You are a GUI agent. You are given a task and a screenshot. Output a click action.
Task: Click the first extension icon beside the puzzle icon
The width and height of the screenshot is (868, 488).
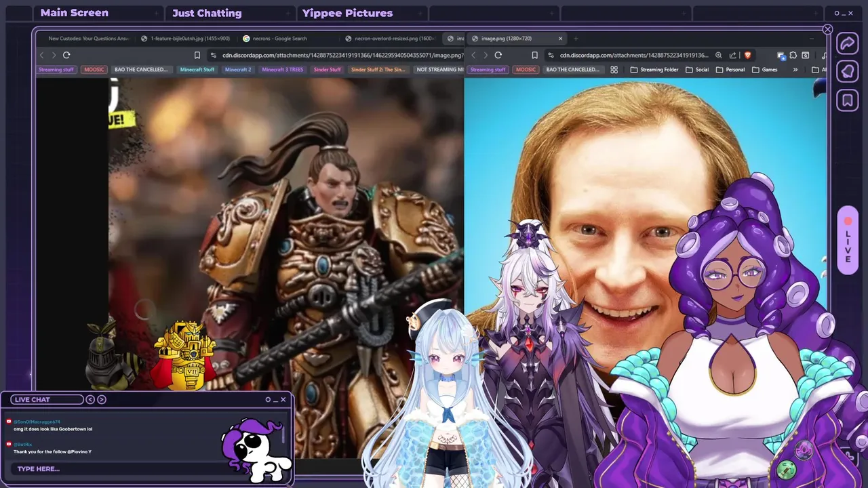point(781,56)
